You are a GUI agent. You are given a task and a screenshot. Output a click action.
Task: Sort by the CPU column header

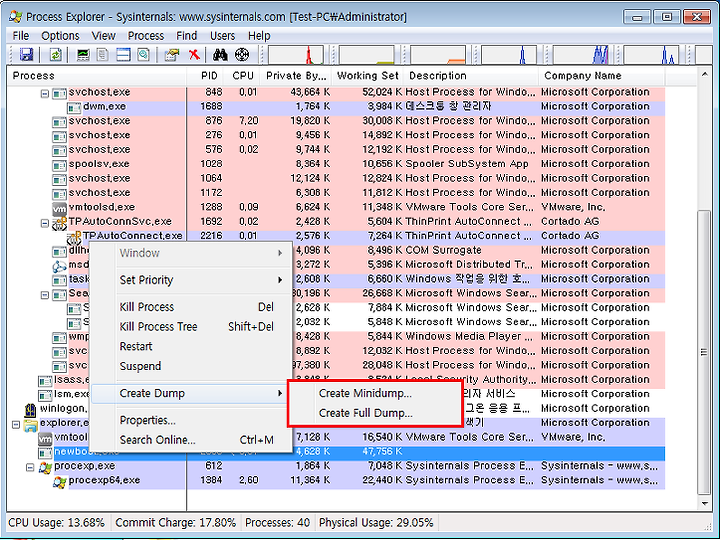click(242, 76)
